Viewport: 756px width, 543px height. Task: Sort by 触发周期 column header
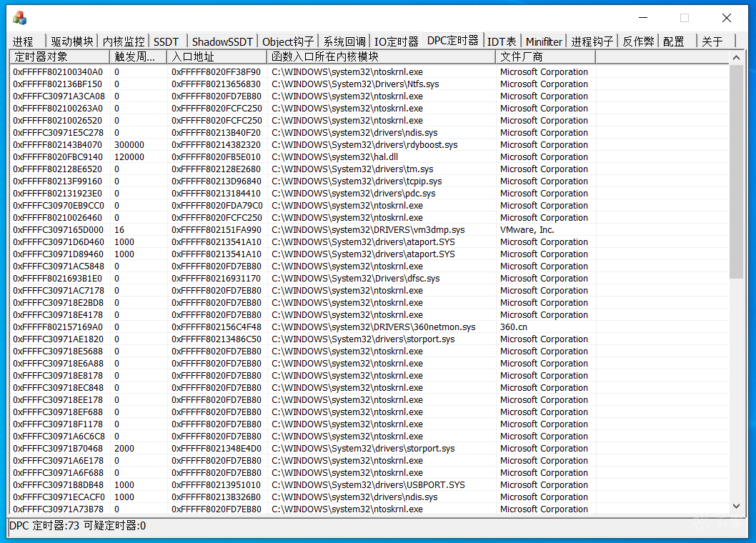[x=139, y=57]
